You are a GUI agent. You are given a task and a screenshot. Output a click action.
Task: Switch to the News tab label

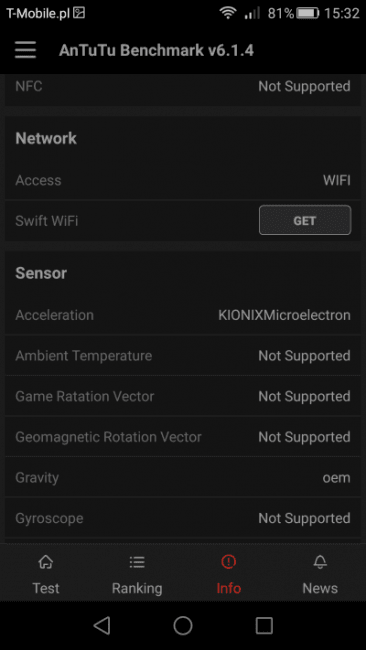pyautogui.click(x=320, y=588)
